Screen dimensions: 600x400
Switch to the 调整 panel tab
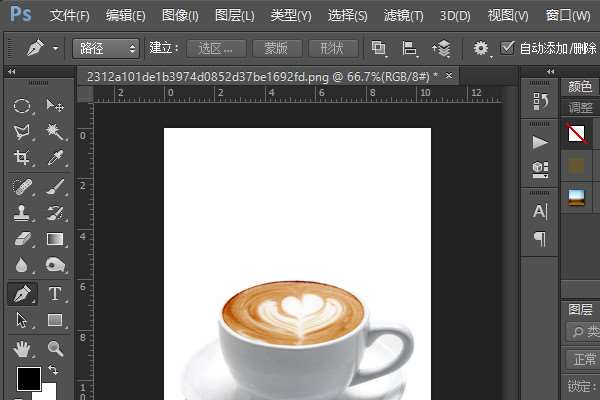pyautogui.click(x=580, y=108)
